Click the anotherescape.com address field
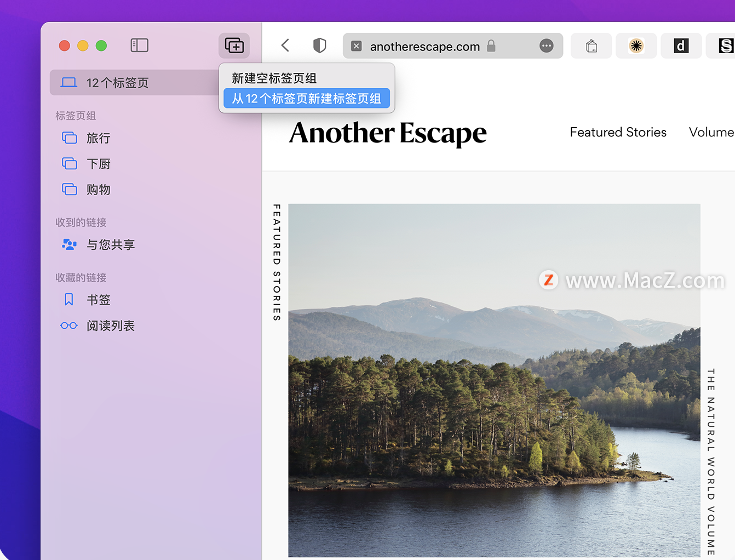735x560 pixels. (453, 46)
